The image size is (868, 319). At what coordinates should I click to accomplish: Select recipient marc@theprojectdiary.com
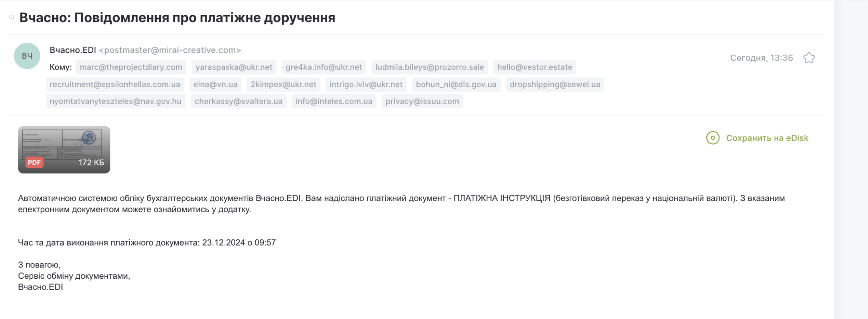coord(131,67)
